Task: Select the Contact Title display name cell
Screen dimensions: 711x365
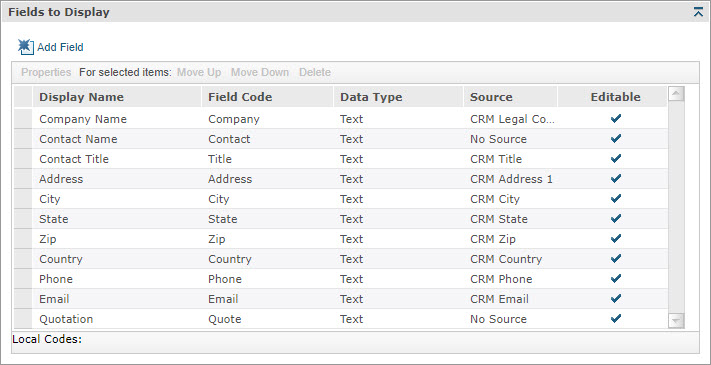Action: pyautogui.click(x=117, y=159)
